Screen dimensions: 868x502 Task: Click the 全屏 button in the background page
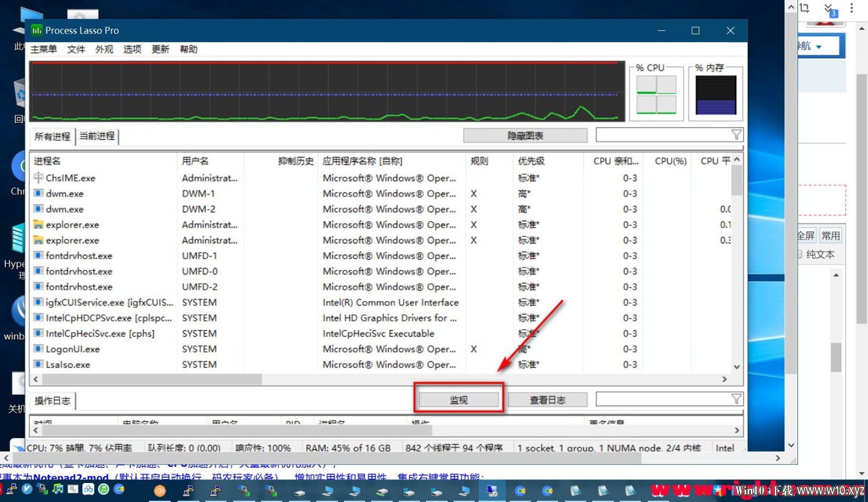[x=806, y=235]
